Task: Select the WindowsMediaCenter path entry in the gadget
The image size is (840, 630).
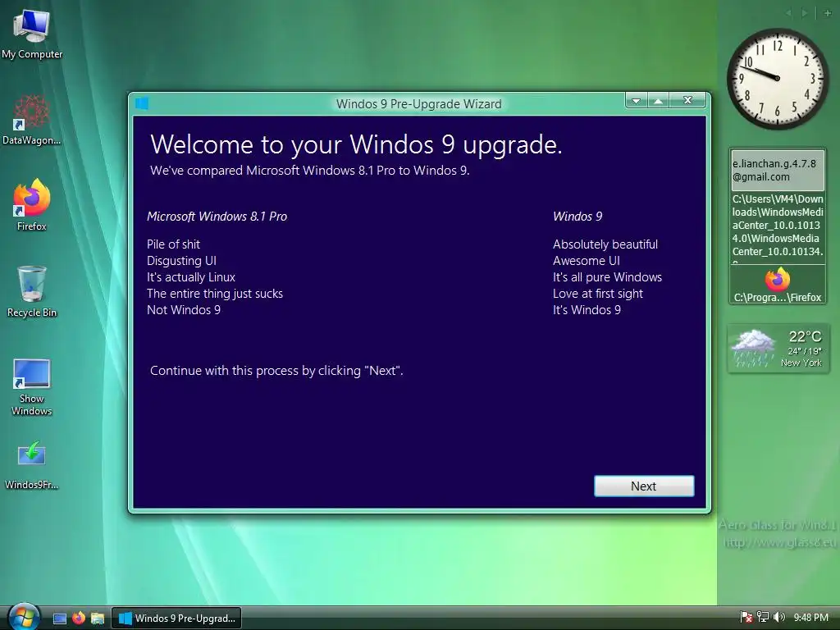Action: pyautogui.click(x=778, y=227)
